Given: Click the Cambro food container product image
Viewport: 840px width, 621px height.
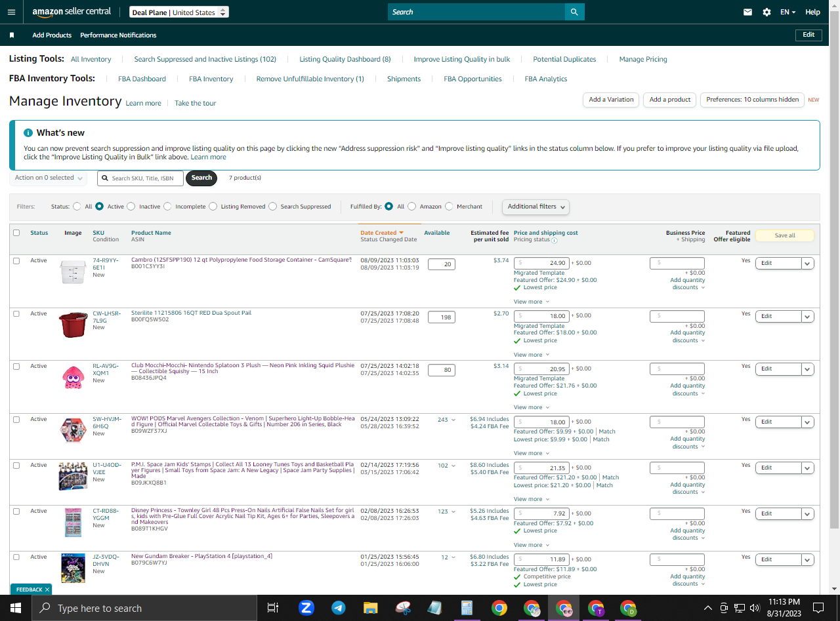Looking at the screenshot, I should click(x=73, y=271).
